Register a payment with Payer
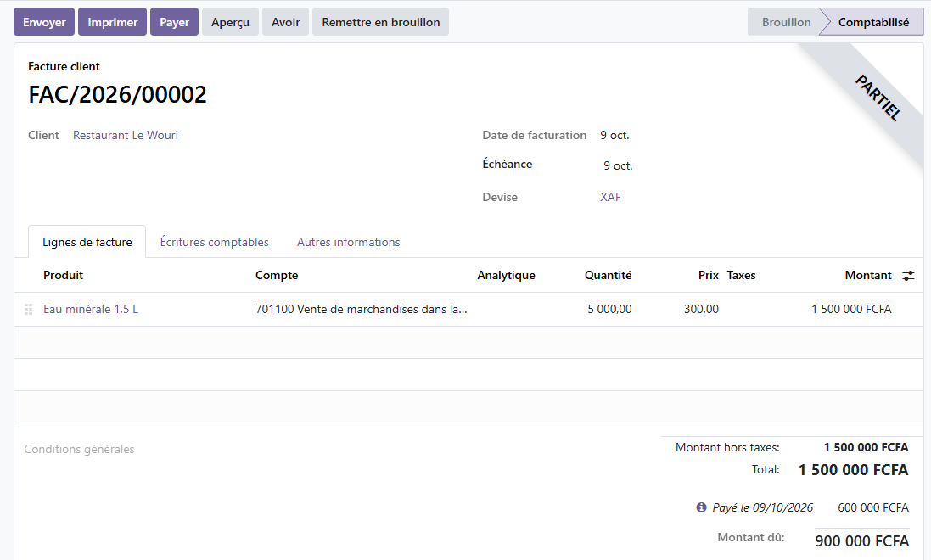 [x=174, y=22]
